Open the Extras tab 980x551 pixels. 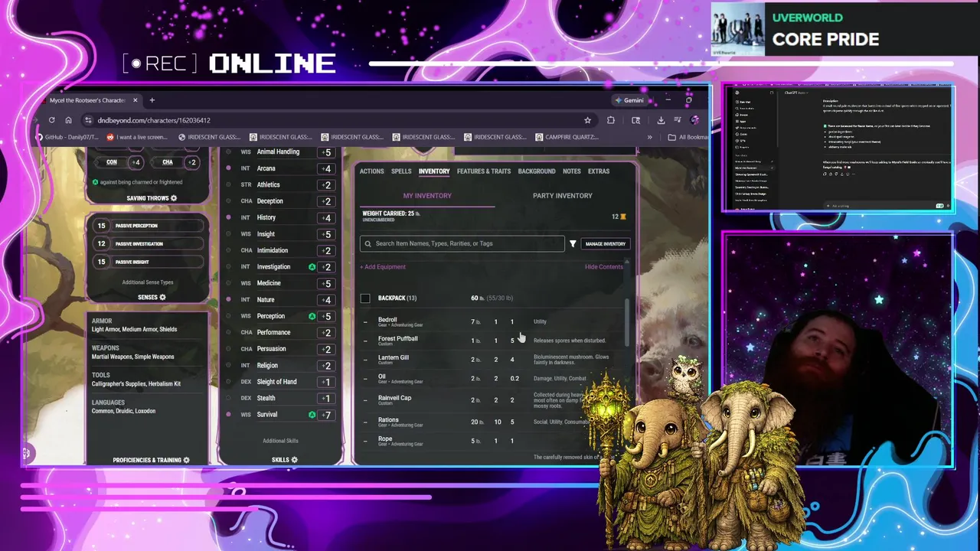coord(599,171)
